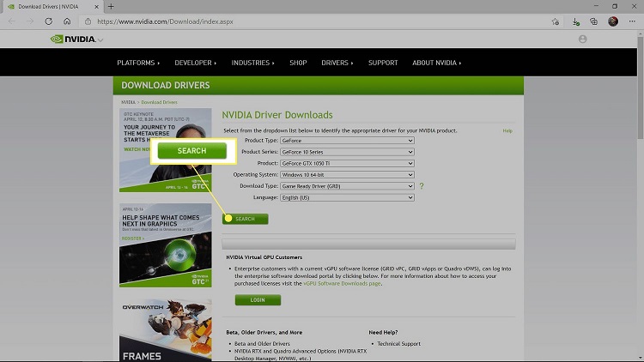
Task: Open browser collections icon
Action: pyautogui.click(x=594, y=21)
